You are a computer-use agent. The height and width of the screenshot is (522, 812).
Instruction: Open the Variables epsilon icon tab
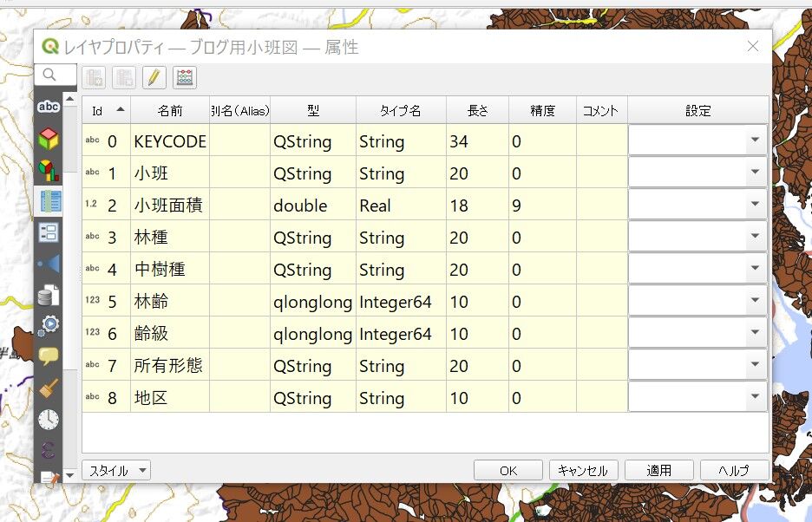pyautogui.click(x=49, y=449)
